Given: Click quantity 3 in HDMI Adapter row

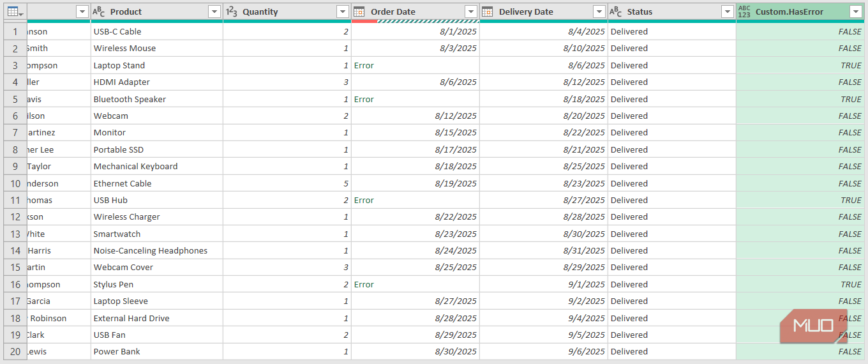Looking at the screenshot, I should pos(287,82).
